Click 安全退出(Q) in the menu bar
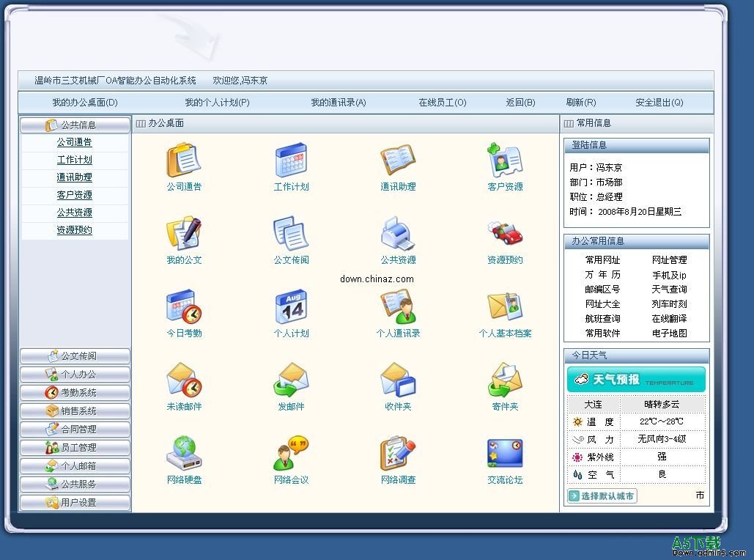 pyautogui.click(x=659, y=103)
